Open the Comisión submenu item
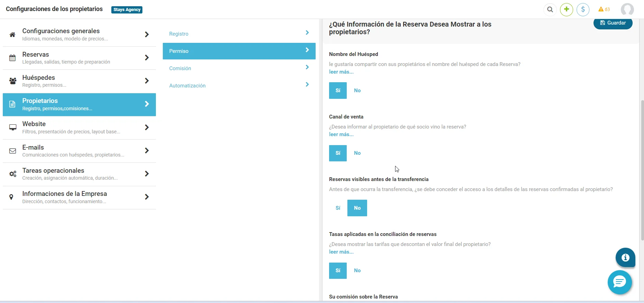The image size is (644, 303). click(x=239, y=68)
